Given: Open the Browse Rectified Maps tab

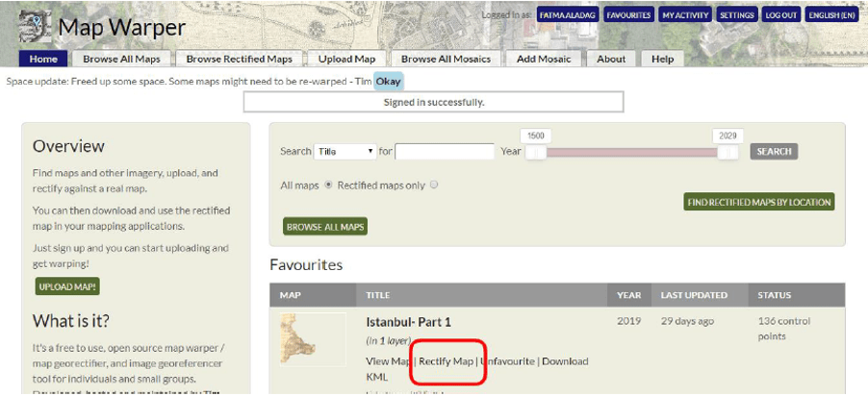Looking at the screenshot, I should pyautogui.click(x=239, y=59).
